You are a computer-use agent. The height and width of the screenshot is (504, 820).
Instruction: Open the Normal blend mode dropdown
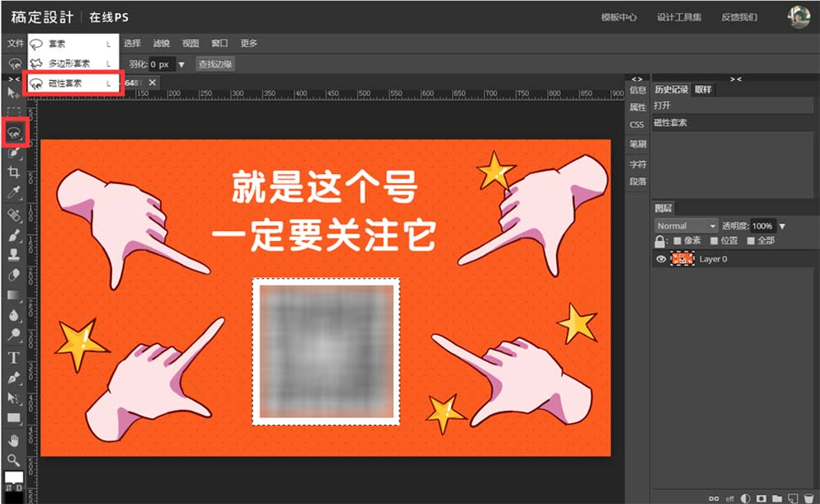(x=686, y=226)
